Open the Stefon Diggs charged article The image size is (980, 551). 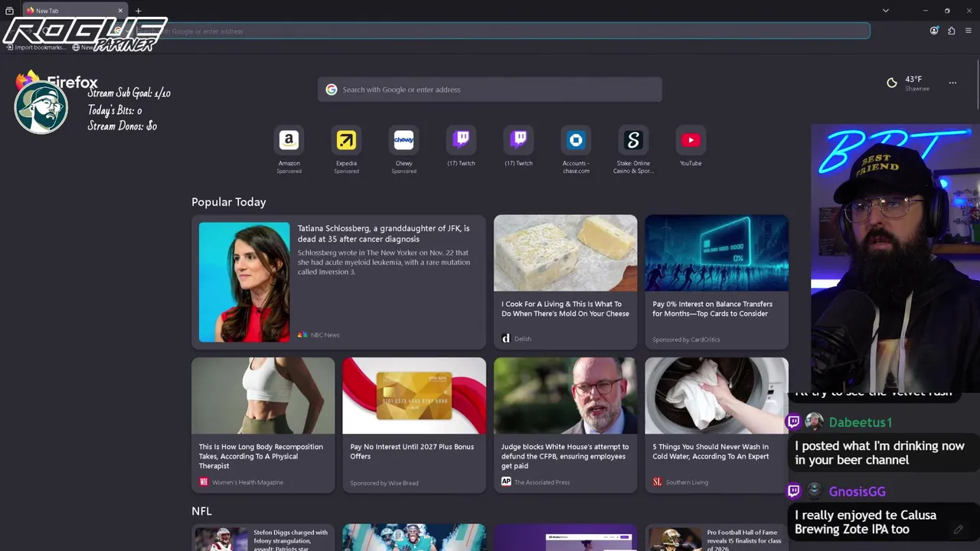coord(291,540)
